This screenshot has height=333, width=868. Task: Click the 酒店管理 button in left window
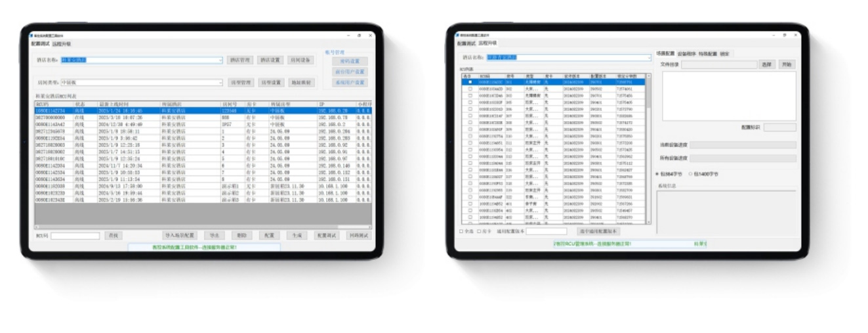click(x=239, y=60)
